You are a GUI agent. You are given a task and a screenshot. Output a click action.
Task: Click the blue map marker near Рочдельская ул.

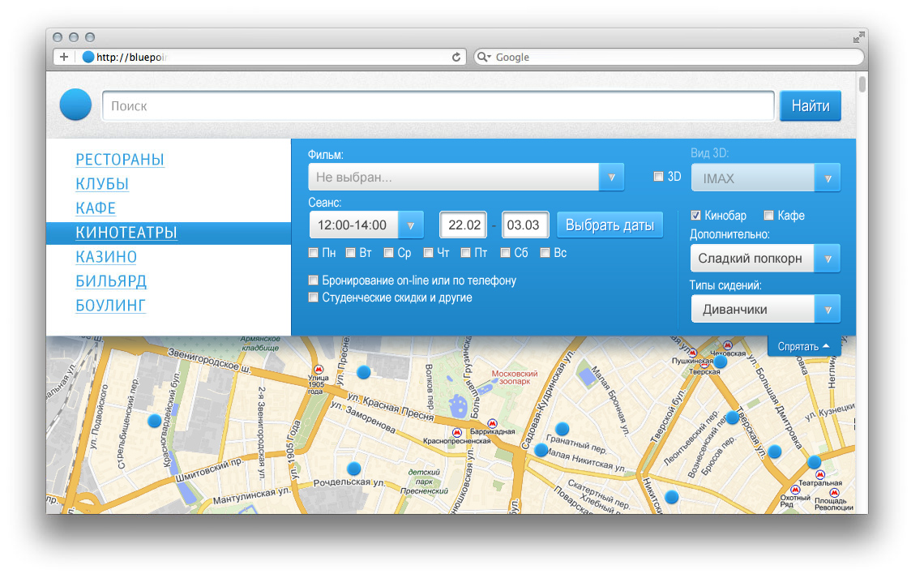point(353,469)
